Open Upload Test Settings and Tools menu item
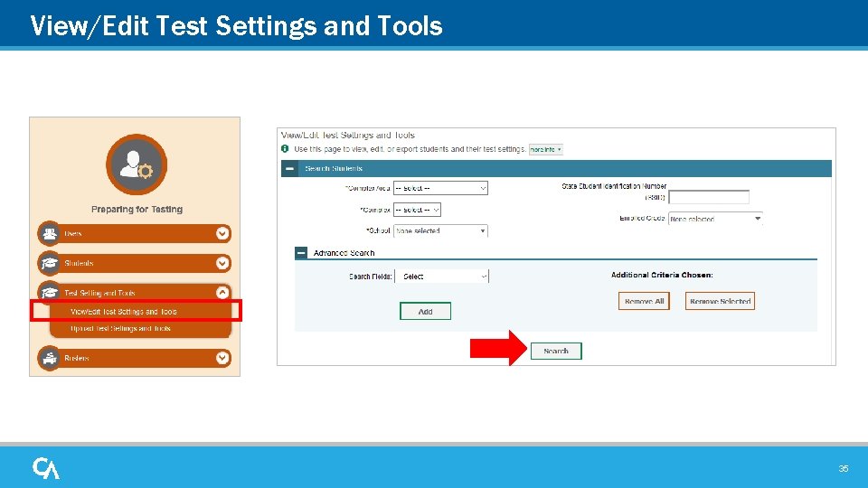This screenshot has width=868, height=488. pos(120,328)
